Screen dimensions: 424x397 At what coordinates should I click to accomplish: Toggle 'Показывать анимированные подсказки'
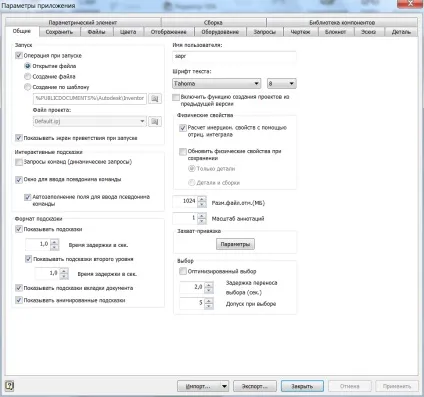click(19, 300)
